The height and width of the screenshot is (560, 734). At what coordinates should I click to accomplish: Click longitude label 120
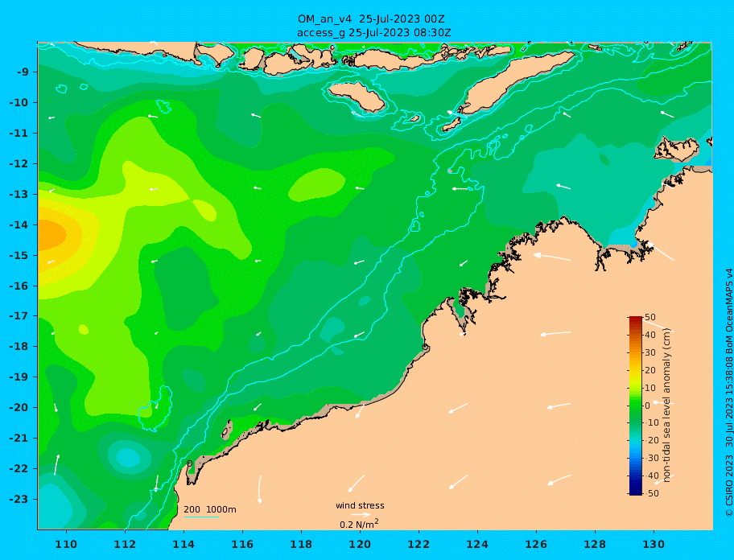[x=360, y=544]
